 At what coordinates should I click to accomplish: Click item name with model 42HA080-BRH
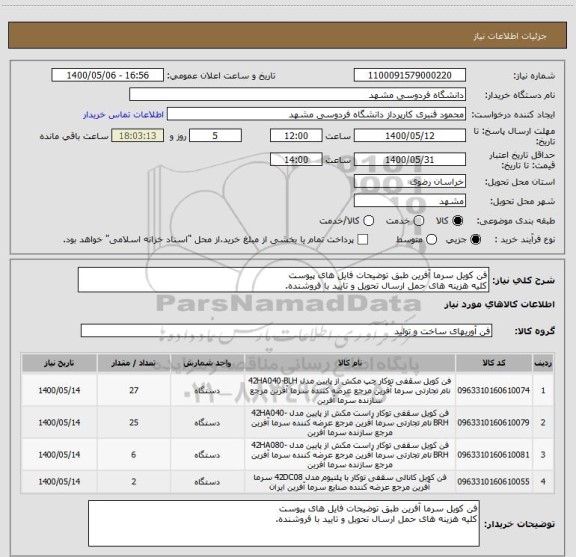(x=350, y=454)
